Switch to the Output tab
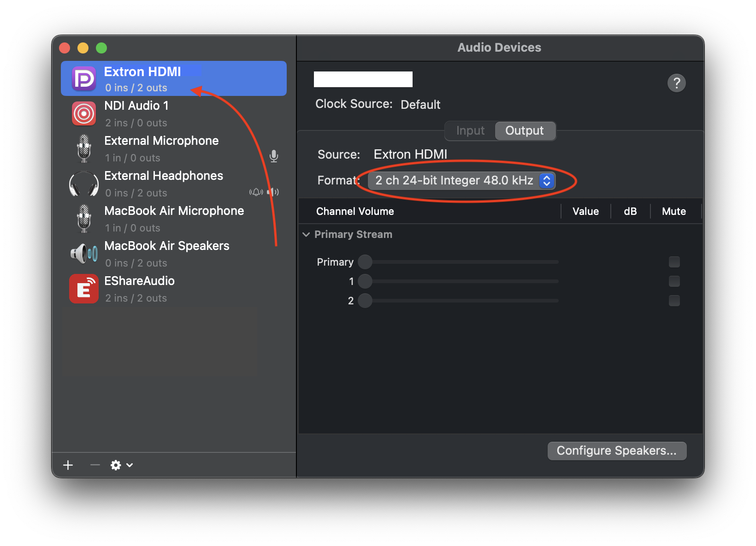Viewport: 756px width, 546px height. 525,131
